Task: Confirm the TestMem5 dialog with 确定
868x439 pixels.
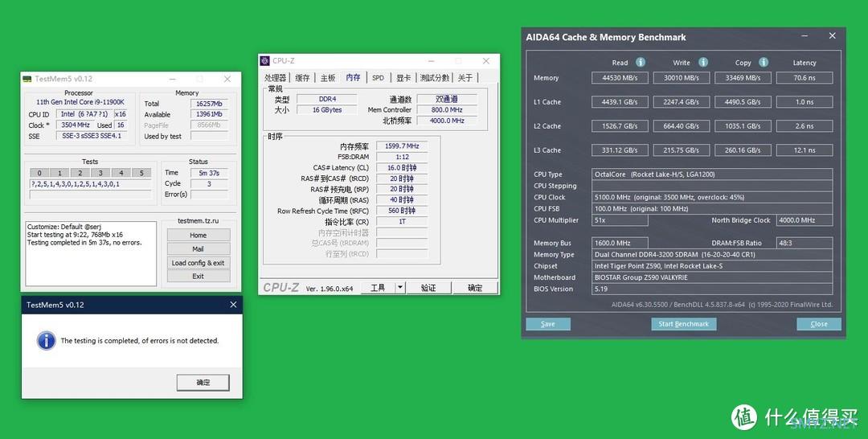Action: pyautogui.click(x=203, y=383)
